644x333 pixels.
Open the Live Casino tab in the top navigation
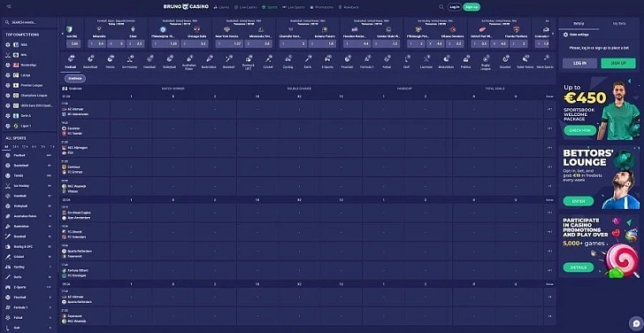(246, 7)
